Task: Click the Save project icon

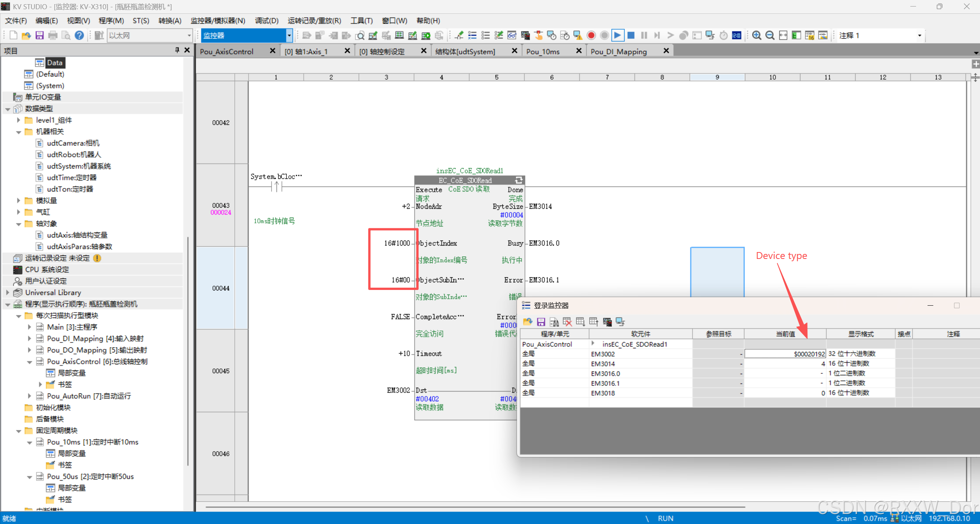Action: [39, 36]
